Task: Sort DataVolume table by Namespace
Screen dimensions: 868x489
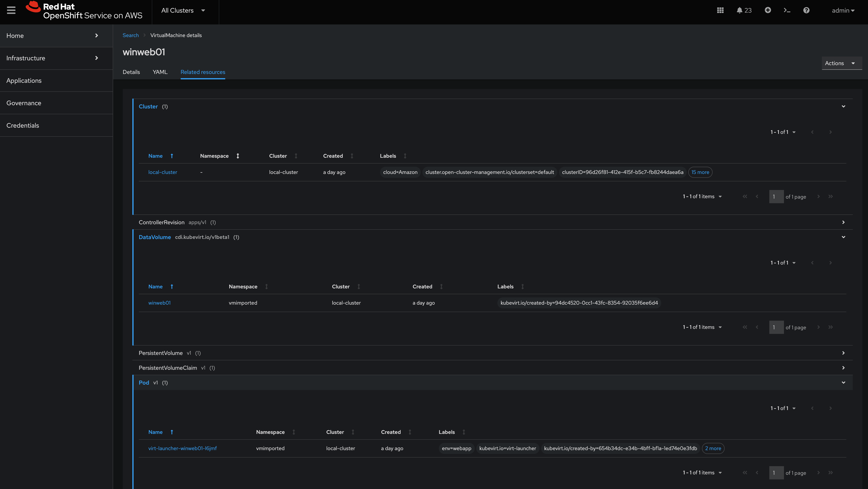Action: pos(266,287)
